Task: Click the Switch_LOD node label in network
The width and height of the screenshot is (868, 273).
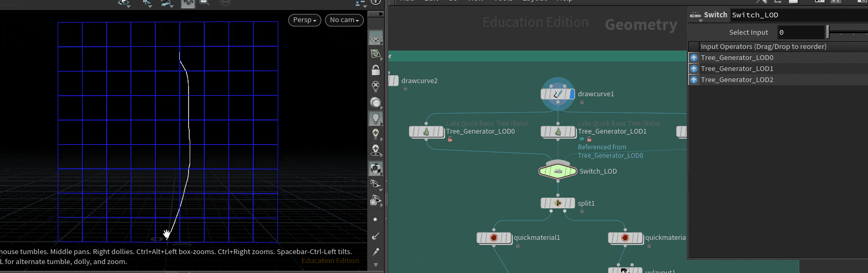Action: pos(598,171)
